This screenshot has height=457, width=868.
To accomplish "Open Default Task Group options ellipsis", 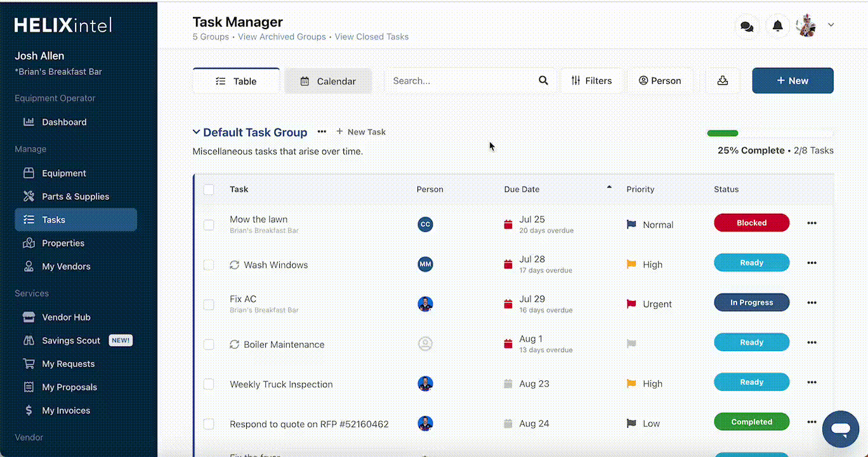I will point(322,132).
